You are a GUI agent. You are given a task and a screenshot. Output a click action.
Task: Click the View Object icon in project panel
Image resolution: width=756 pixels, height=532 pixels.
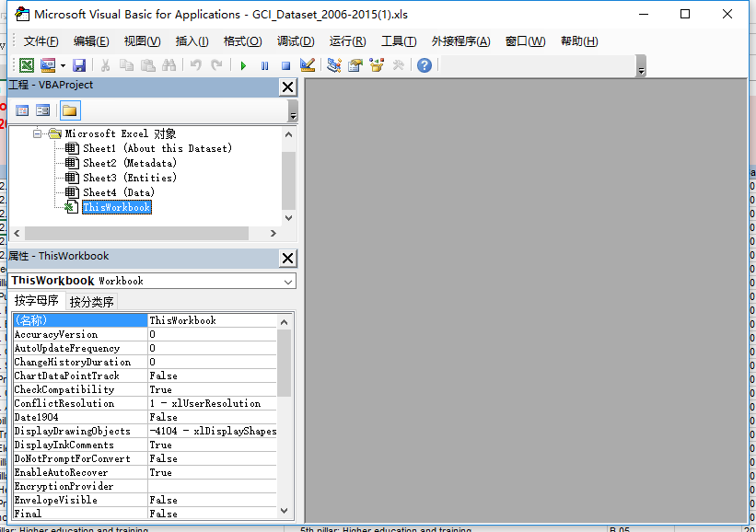(43, 110)
